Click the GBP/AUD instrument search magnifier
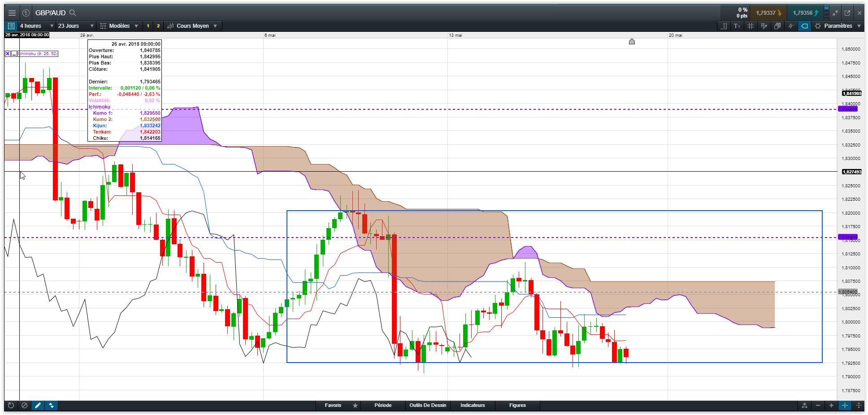This screenshot has height=415, width=868. click(x=73, y=13)
